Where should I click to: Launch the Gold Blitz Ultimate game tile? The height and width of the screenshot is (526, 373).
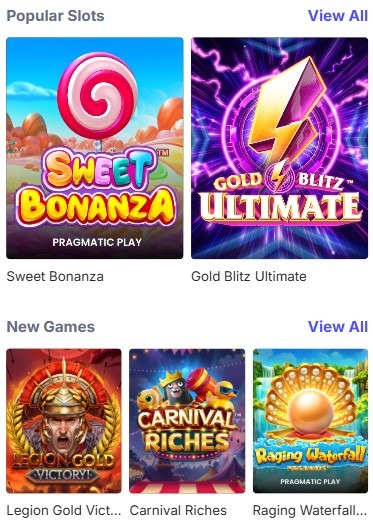tap(279, 148)
